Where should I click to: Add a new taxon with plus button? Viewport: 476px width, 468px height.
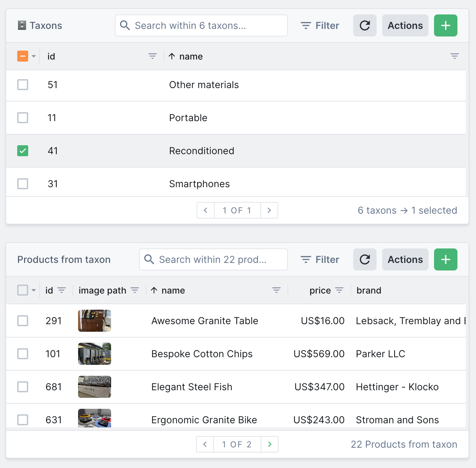(x=445, y=25)
